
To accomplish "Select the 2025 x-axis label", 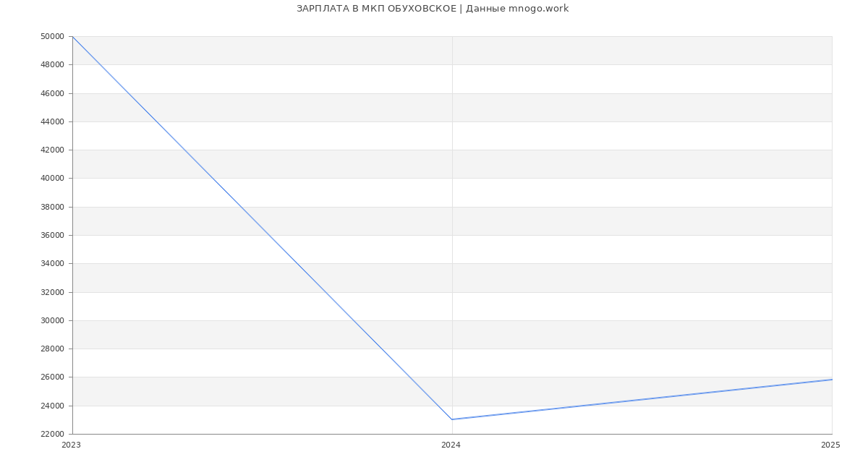I will 830,445.
